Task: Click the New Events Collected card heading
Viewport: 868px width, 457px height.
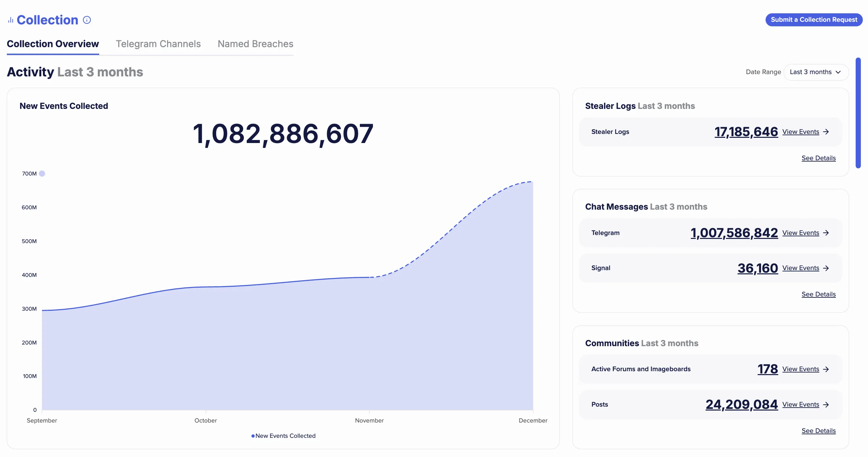Action: click(x=64, y=106)
